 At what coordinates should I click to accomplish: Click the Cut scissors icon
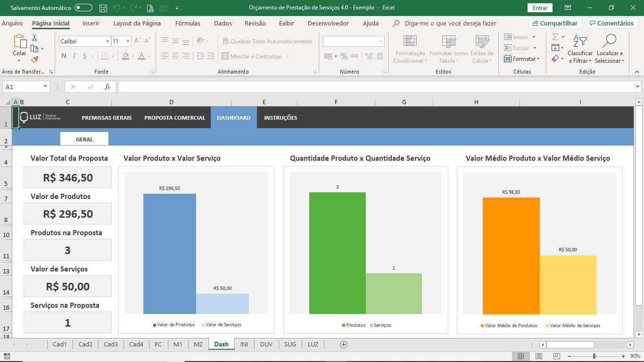click(34, 38)
